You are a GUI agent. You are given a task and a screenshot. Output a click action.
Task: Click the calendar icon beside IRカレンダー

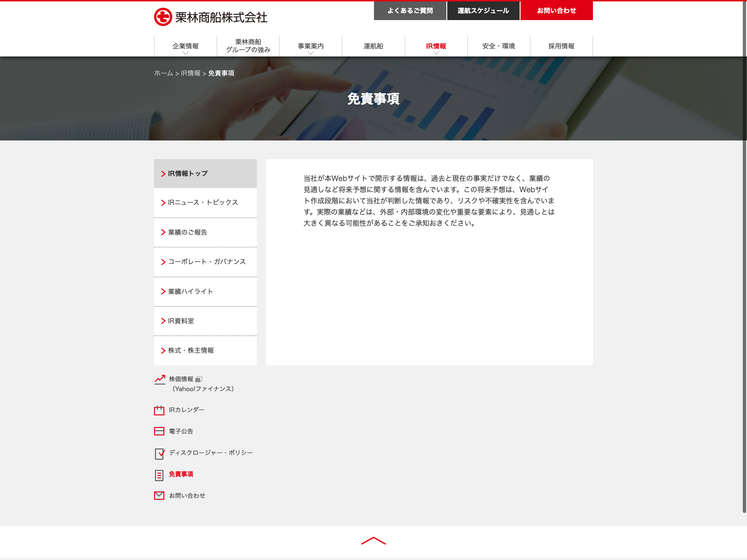(159, 410)
